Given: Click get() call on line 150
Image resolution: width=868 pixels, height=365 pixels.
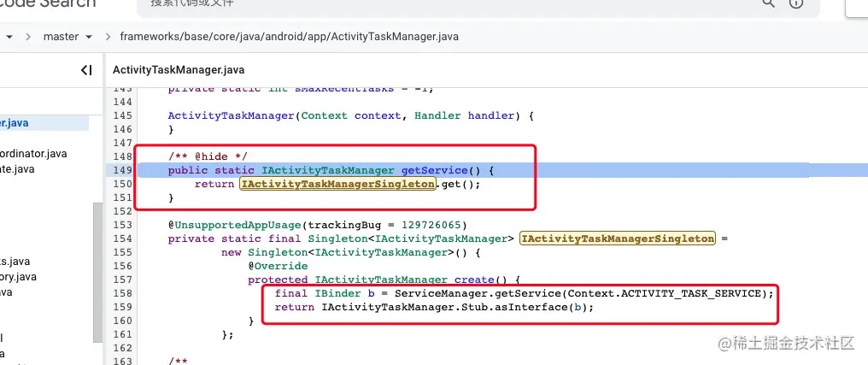Looking at the screenshot, I should click(458, 184).
